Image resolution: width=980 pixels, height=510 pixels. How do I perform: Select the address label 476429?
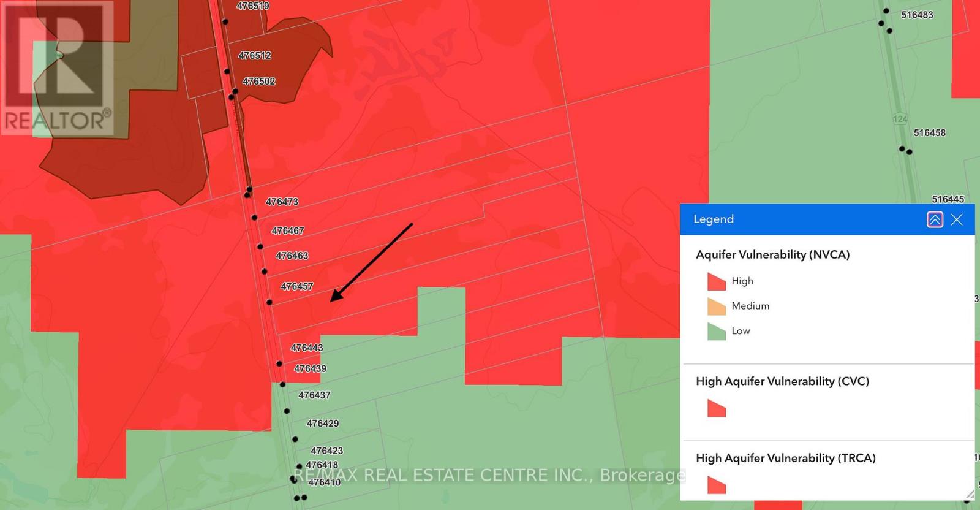323,424
